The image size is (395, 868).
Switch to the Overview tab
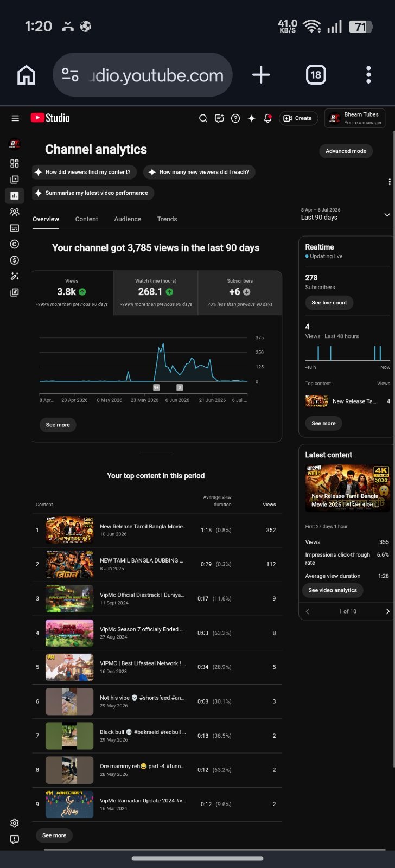tap(46, 219)
